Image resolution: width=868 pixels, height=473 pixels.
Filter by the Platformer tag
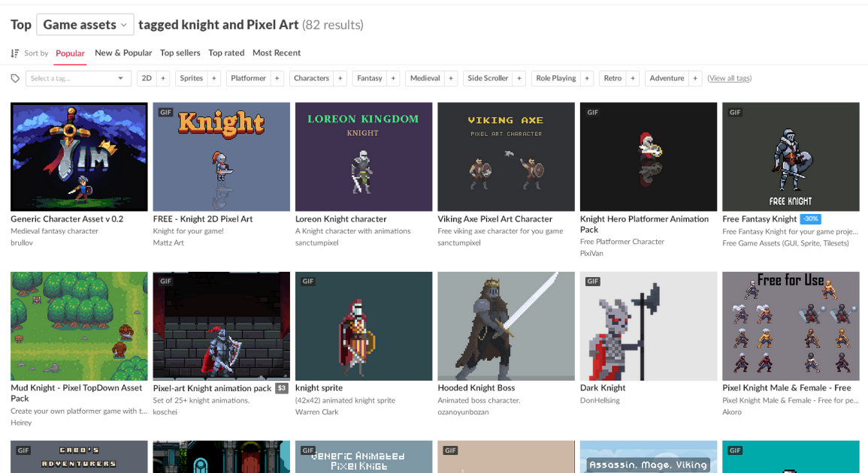tap(249, 79)
